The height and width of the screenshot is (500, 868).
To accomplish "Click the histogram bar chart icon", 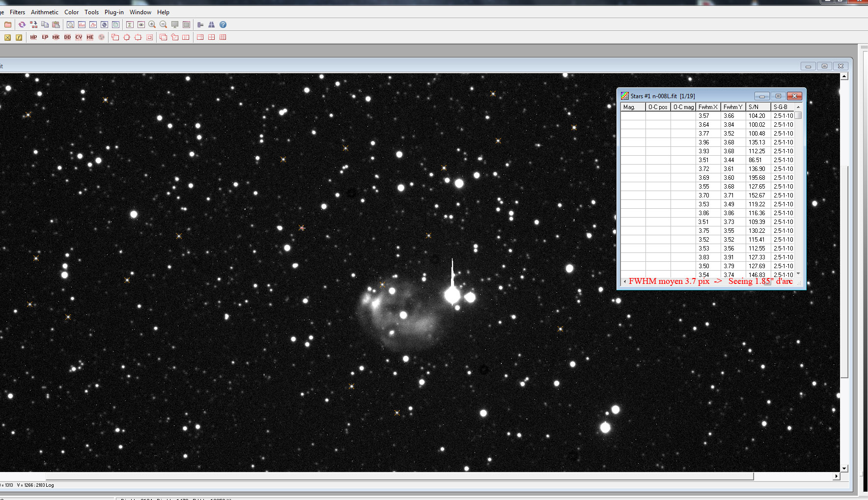I will pos(82,25).
